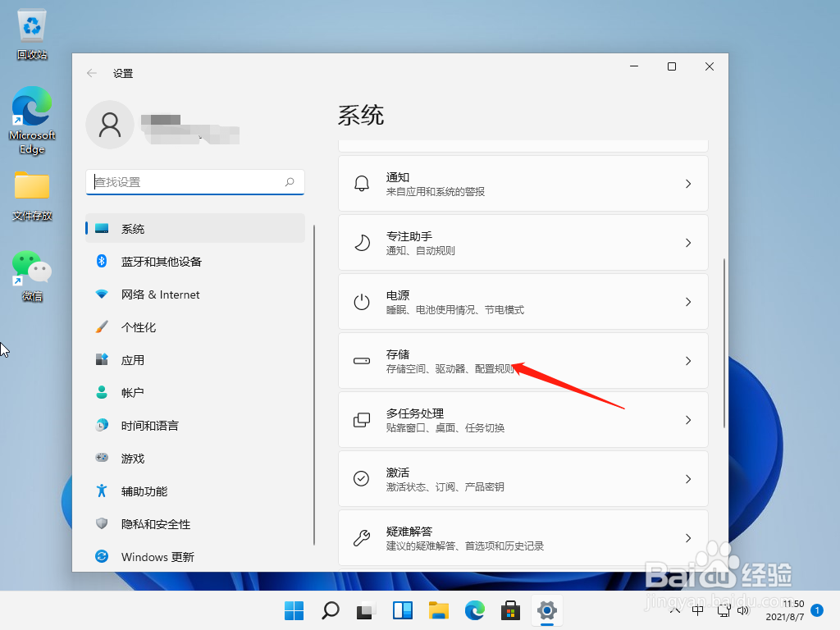840x630 pixels.
Task: Click the volume icon in system tray
Action: click(744, 610)
